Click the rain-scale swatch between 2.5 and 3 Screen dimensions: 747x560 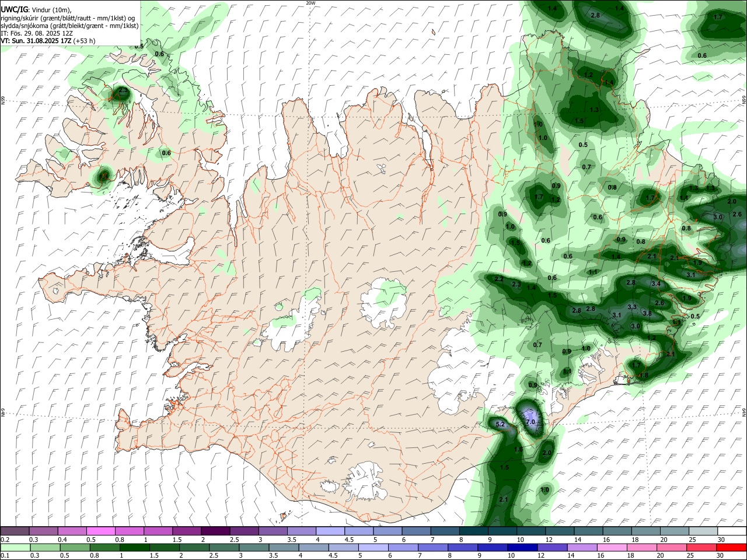(x=223, y=547)
